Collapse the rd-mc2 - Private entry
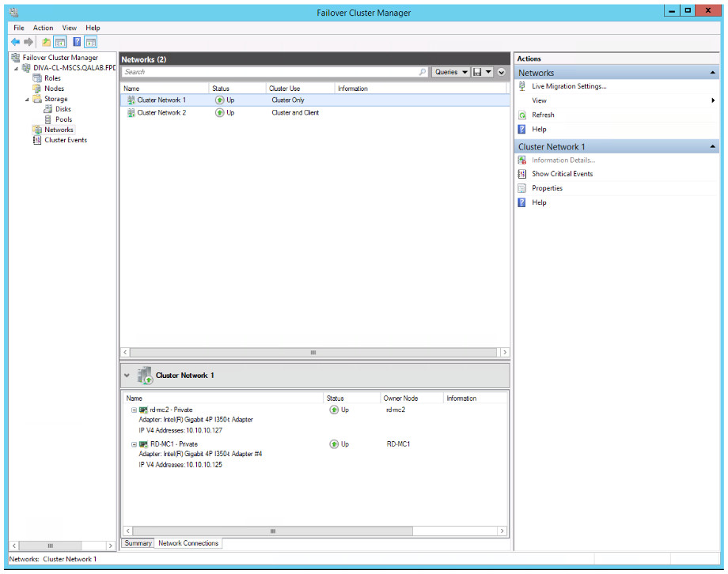The width and height of the screenshot is (728, 574). point(133,410)
